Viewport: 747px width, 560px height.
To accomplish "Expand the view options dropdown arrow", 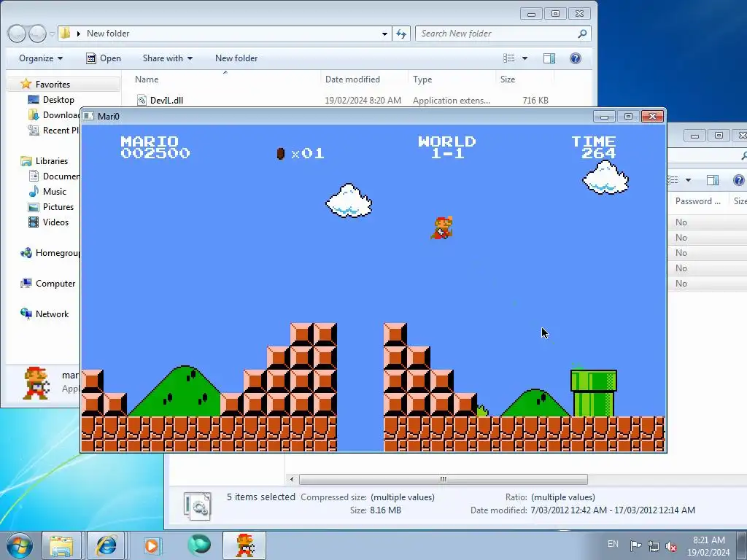I will (525, 58).
